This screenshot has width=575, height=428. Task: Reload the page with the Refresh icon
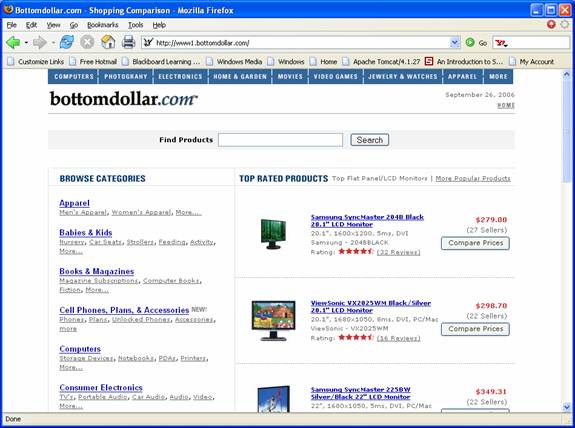pyautogui.click(x=67, y=43)
